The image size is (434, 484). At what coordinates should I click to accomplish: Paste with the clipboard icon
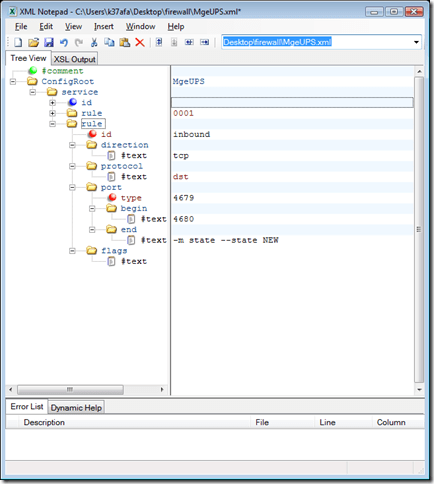[125, 42]
